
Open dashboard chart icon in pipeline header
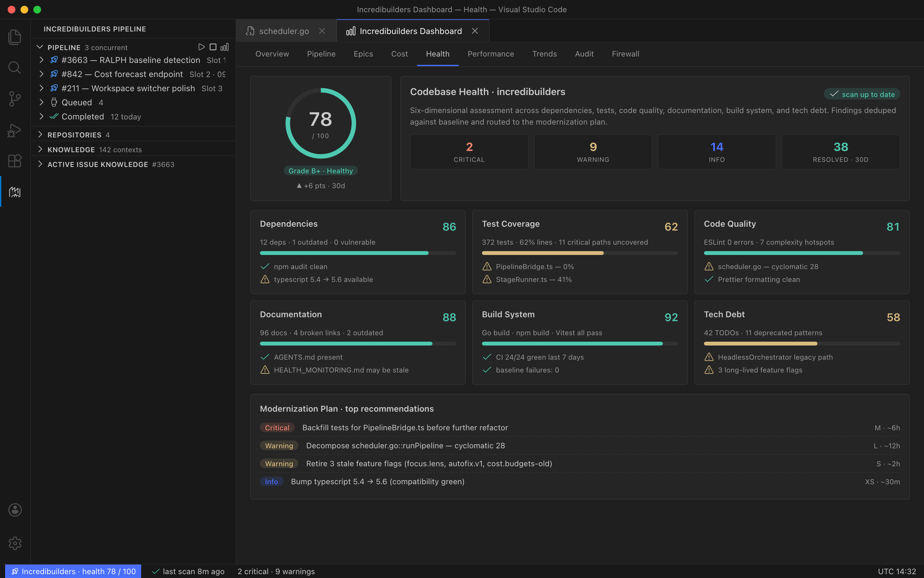click(225, 47)
